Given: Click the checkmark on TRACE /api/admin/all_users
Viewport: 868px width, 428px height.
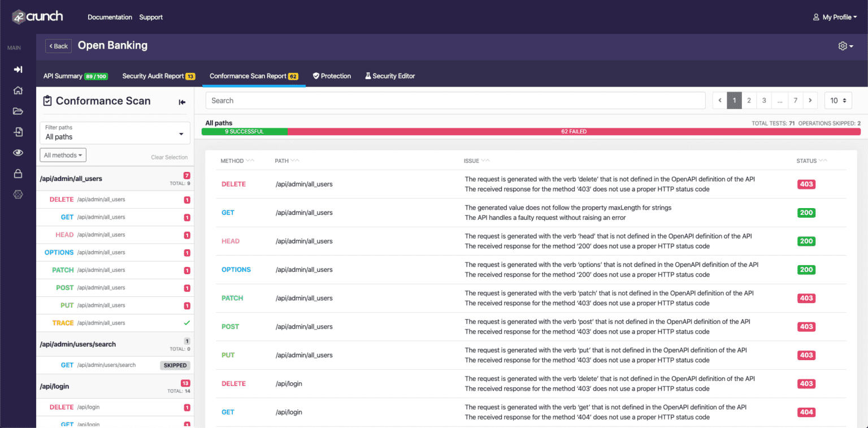Looking at the screenshot, I should coord(186,323).
